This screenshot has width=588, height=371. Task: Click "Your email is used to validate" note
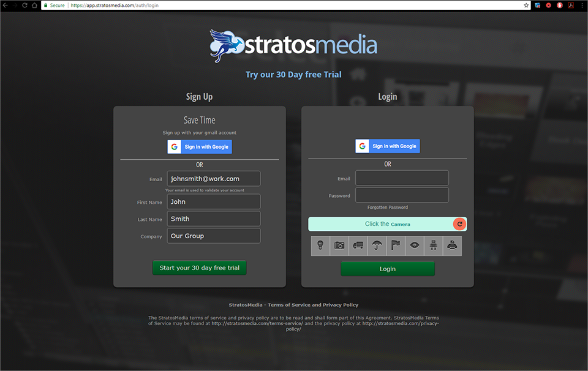[205, 190]
